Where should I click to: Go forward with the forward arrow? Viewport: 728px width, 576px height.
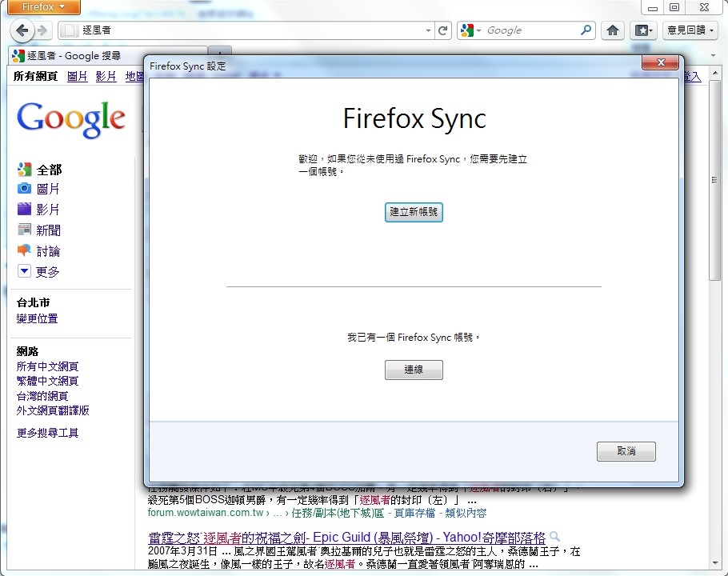[x=42, y=30]
